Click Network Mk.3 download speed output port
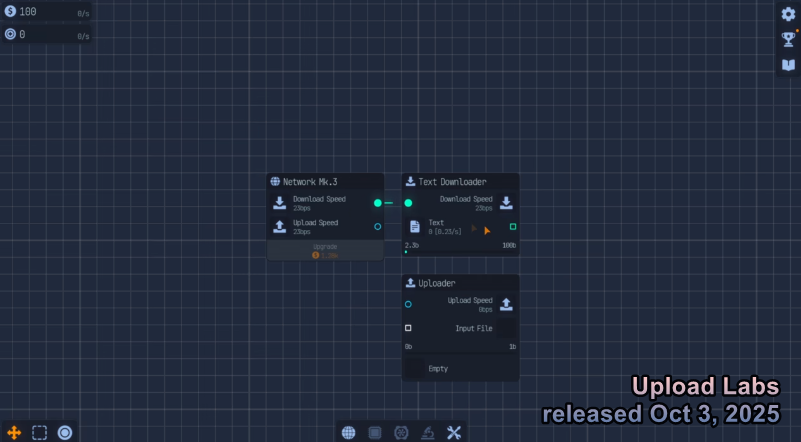Viewport: 801px width, 442px height. pyautogui.click(x=377, y=203)
